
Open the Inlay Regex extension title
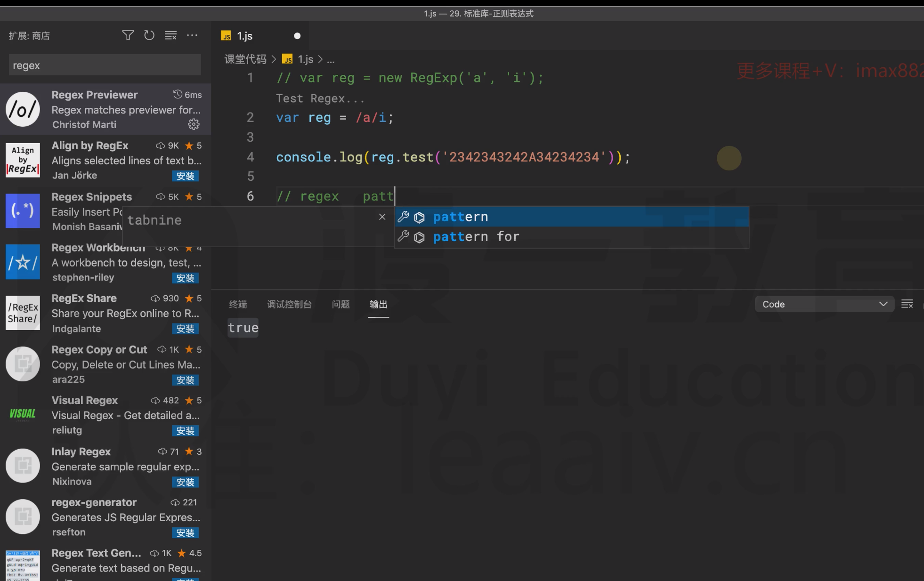pos(81,452)
